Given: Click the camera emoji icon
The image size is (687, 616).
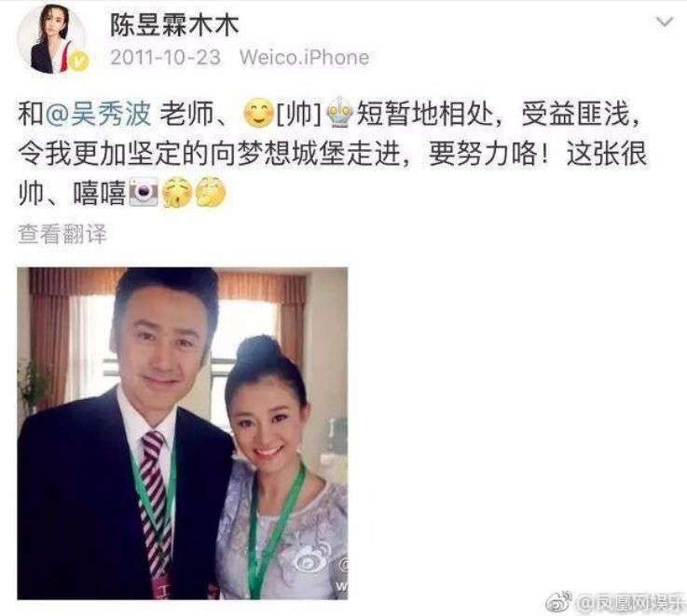Looking at the screenshot, I should (x=144, y=193).
